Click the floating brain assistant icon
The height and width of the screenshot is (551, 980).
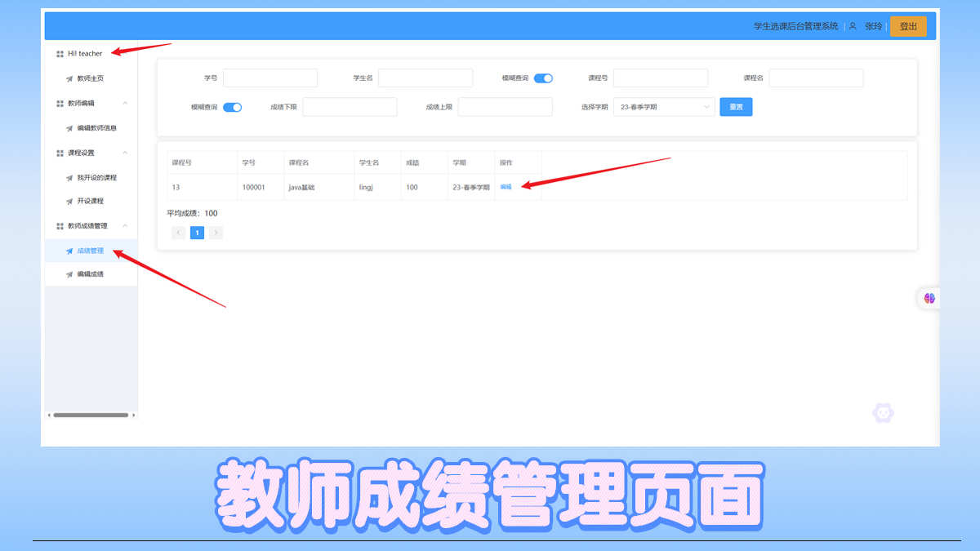point(929,299)
